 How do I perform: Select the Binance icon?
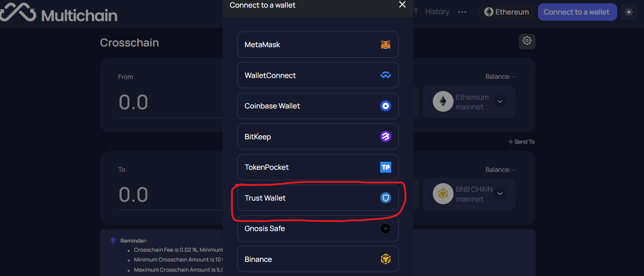click(x=386, y=259)
